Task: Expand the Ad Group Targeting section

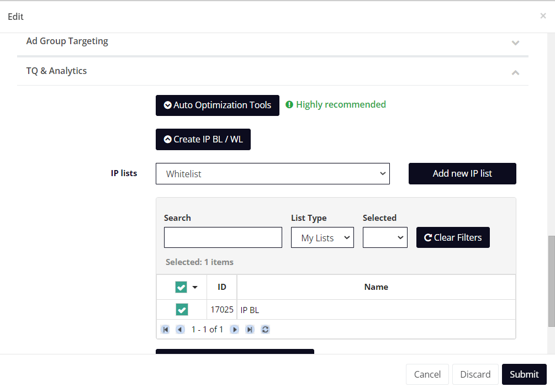Action: click(x=515, y=43)
